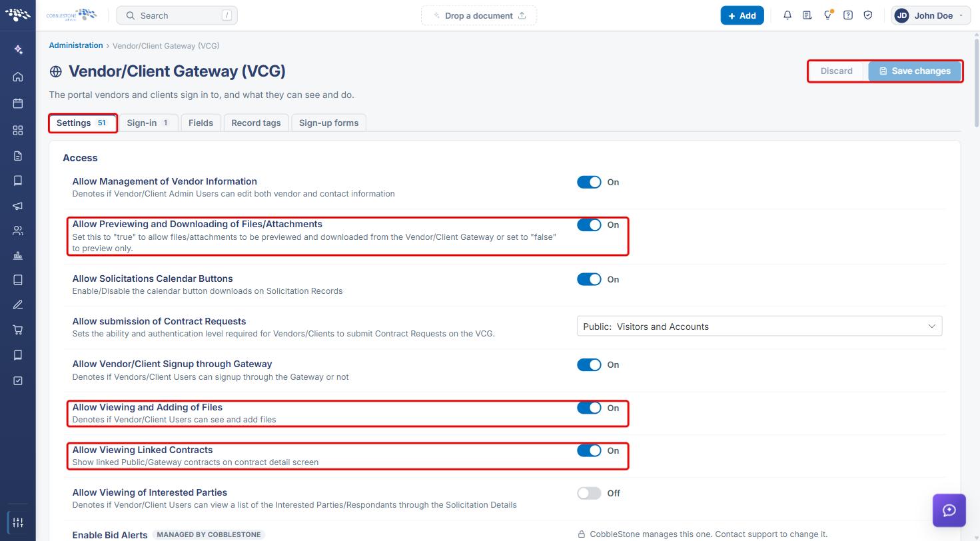This screenshot has width=980, height=541.
Task: Open the megaphone icon in the sidebar
Action: point(18,206)
